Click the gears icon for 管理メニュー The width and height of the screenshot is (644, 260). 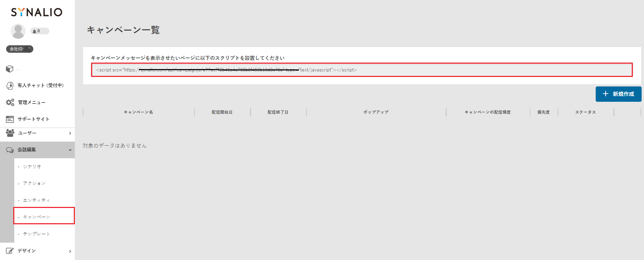10,102
